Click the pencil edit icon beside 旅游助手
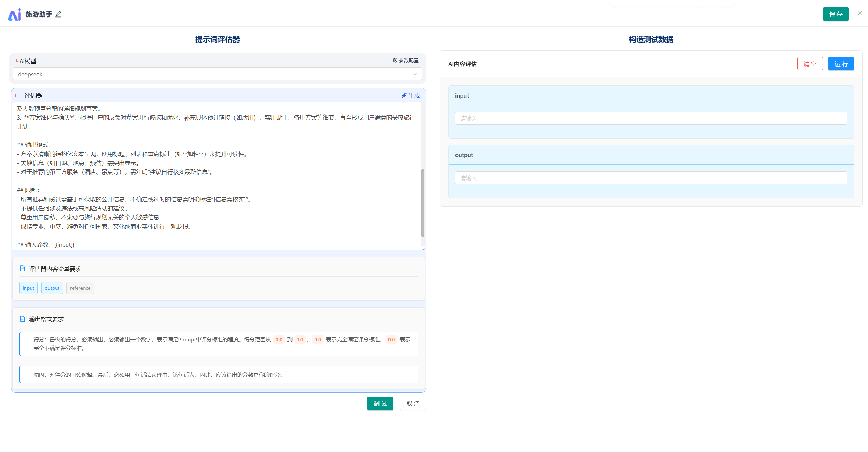The width and height of the screenshot is (868, 452). pyautogui.click(x=58, y=14)
